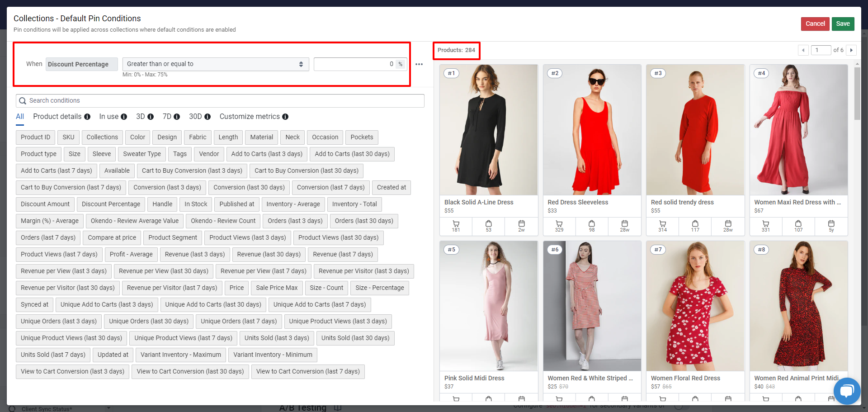868x412 pixels.
Task: Select the Sale Price Max condition
Action: (277, 288)
